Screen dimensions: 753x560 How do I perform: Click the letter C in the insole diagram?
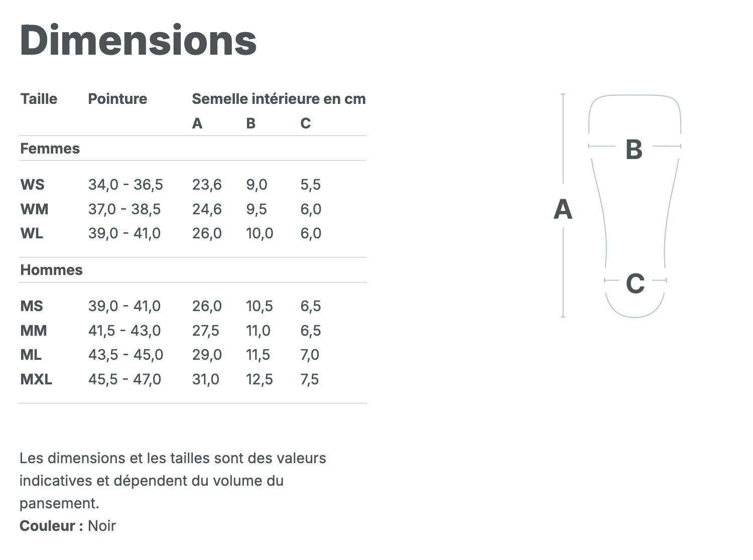point(635,284)
